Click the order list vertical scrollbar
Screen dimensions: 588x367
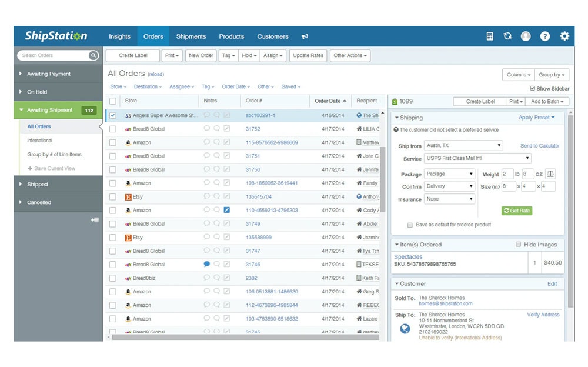coord(383,179)
